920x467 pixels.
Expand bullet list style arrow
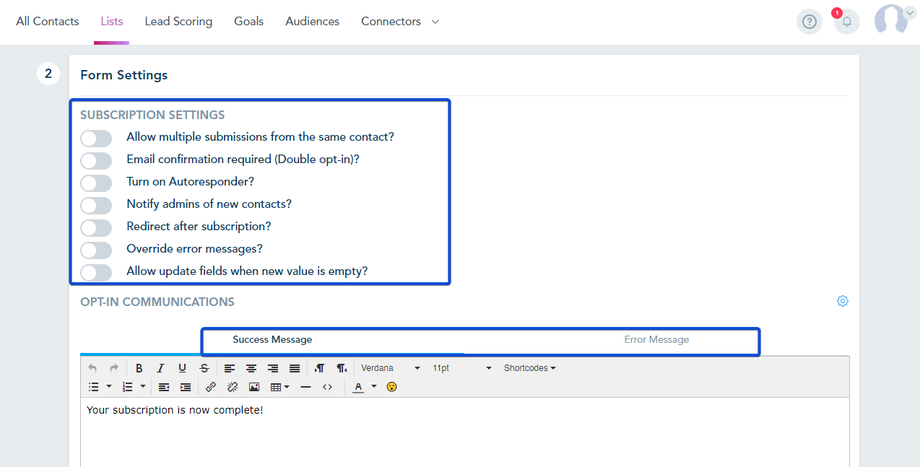point(109,387)
